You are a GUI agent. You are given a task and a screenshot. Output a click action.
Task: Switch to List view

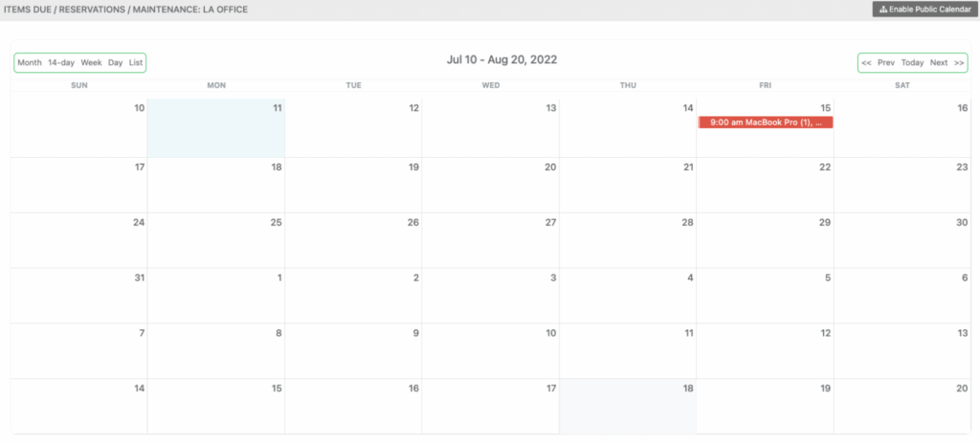(136, 62)
